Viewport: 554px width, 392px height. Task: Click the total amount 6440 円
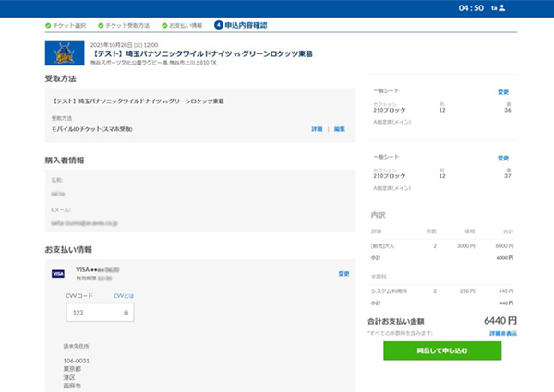pyautogui.click(x=500, y=320)
